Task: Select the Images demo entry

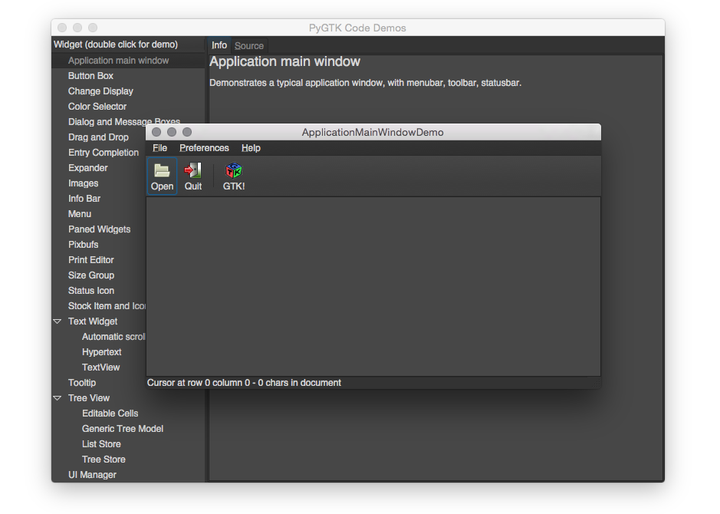Action: tap(83, 183)
